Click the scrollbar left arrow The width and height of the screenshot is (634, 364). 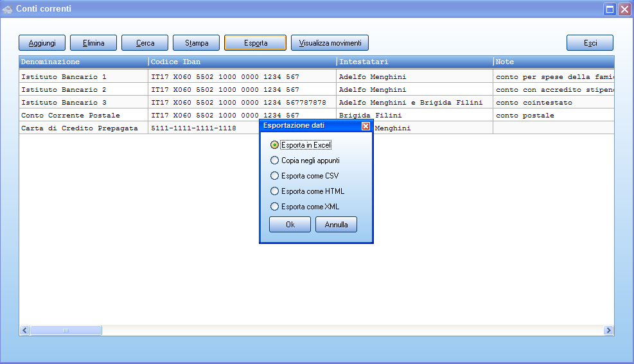(24, 331)
